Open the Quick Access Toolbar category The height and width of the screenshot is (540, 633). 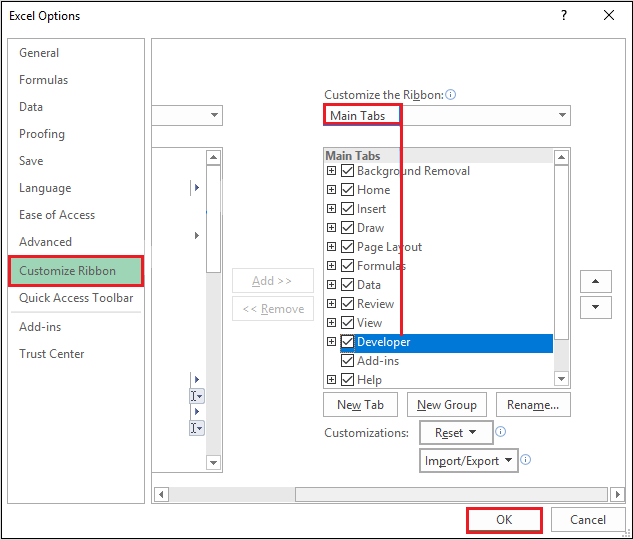[76, 298]
